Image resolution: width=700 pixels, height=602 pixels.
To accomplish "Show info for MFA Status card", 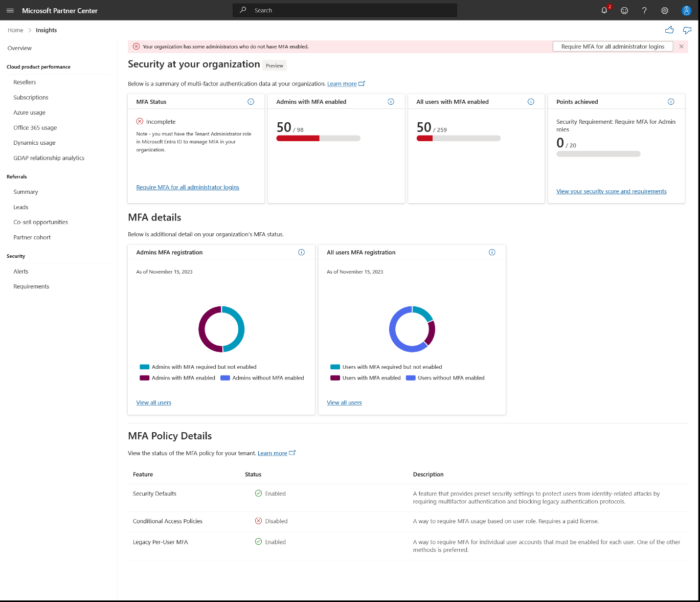I will point(251,102).
